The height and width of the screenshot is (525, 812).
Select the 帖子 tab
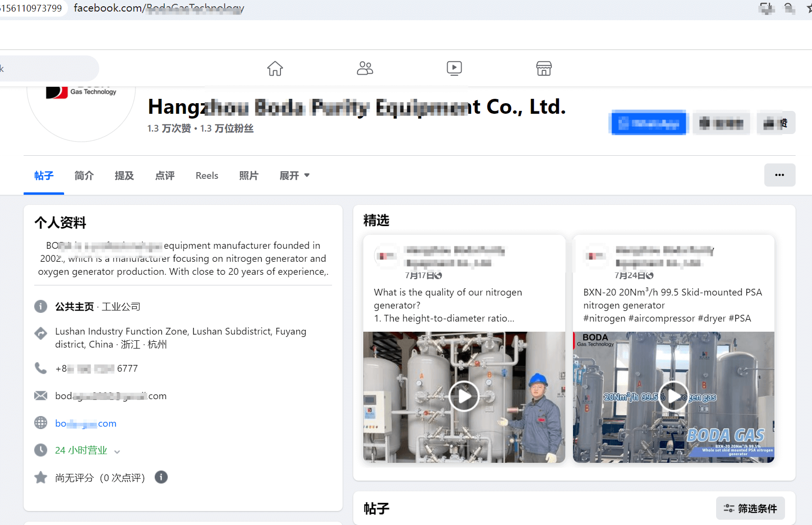coord(44,175)
